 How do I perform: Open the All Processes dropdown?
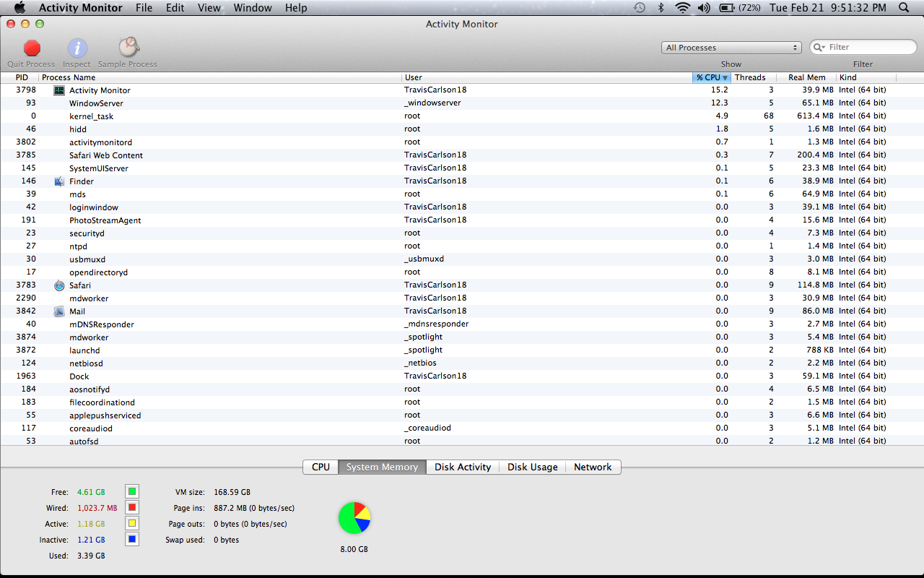coord(731,48)
